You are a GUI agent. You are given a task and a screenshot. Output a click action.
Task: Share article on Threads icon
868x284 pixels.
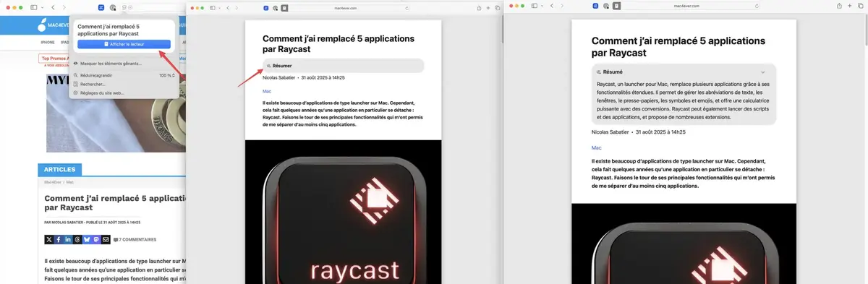(x=77, y=239)
